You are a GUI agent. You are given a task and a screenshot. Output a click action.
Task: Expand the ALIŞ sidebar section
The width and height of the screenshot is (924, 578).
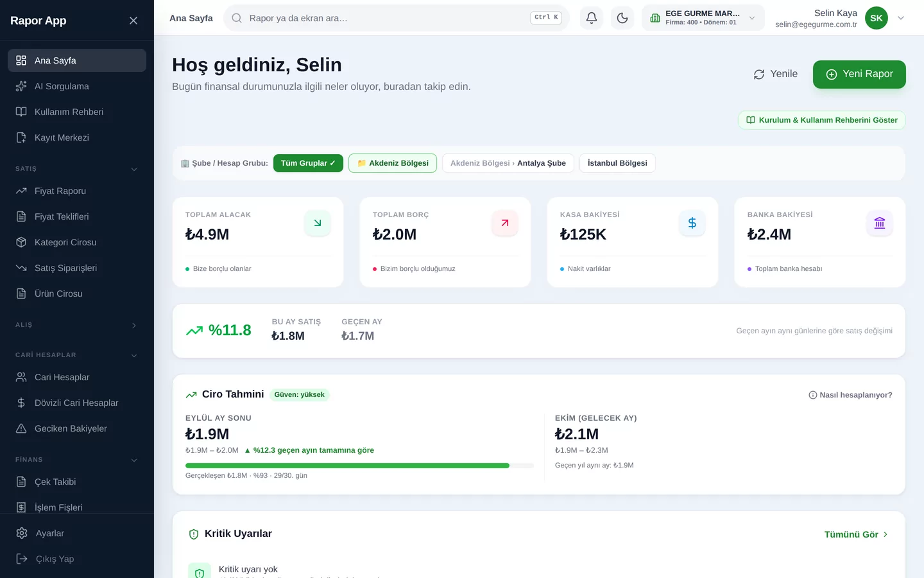pyautogui.click(x=77, y=325)
